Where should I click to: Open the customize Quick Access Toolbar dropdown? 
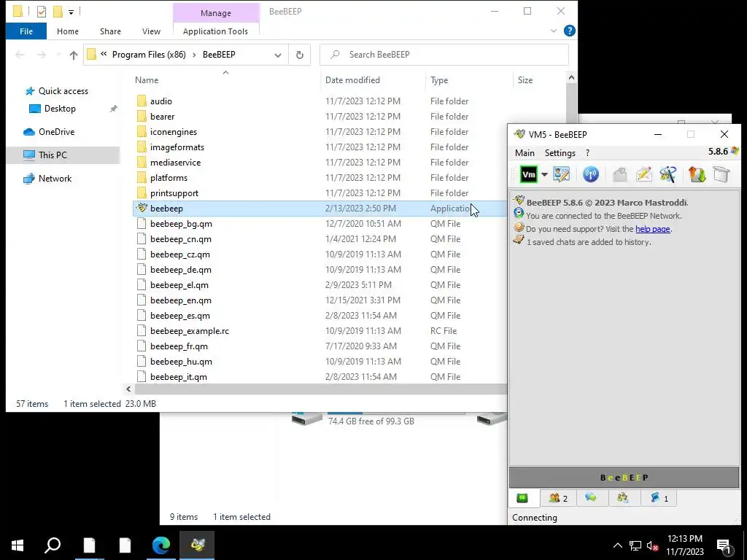71,12
